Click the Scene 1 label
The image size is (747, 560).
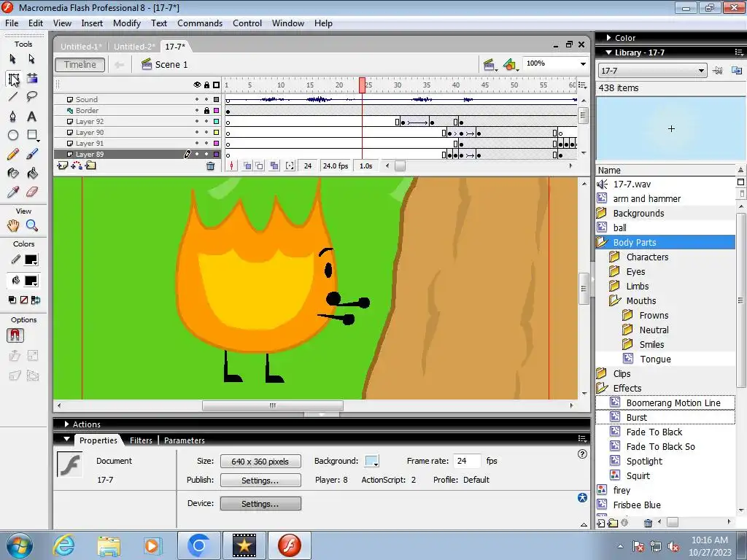coord(171,65)
